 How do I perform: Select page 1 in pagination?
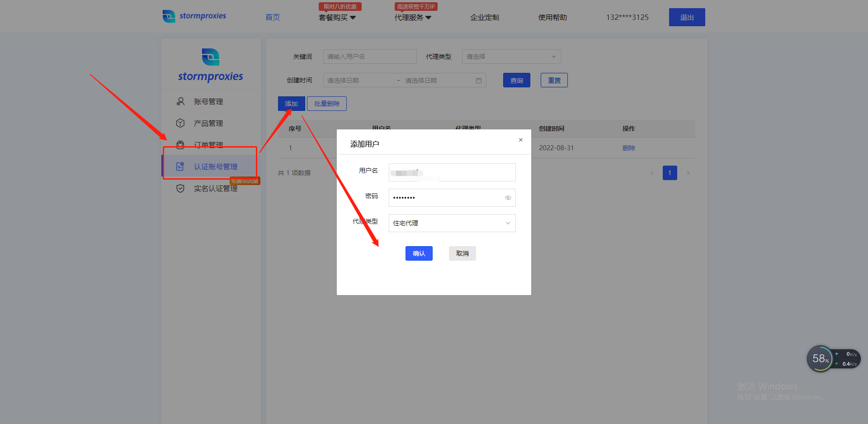670,173
